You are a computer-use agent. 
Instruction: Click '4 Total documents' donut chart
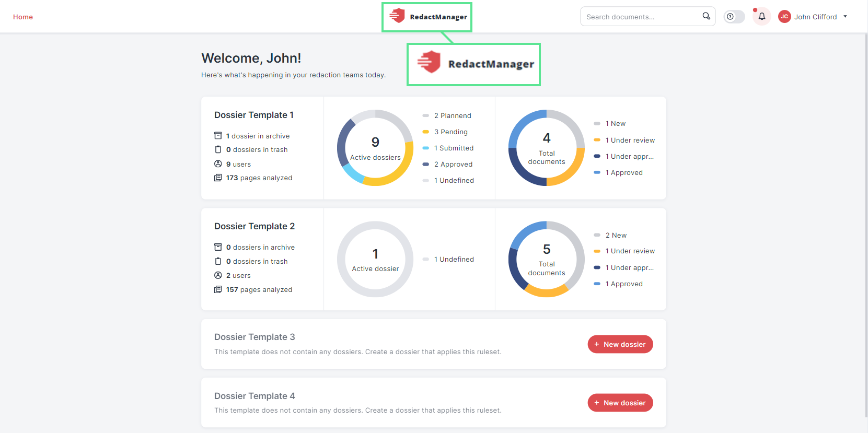point(547,148)
